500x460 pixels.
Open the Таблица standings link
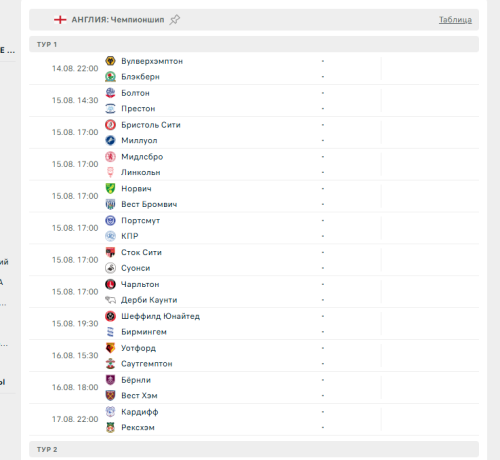[x=455, y=20]
